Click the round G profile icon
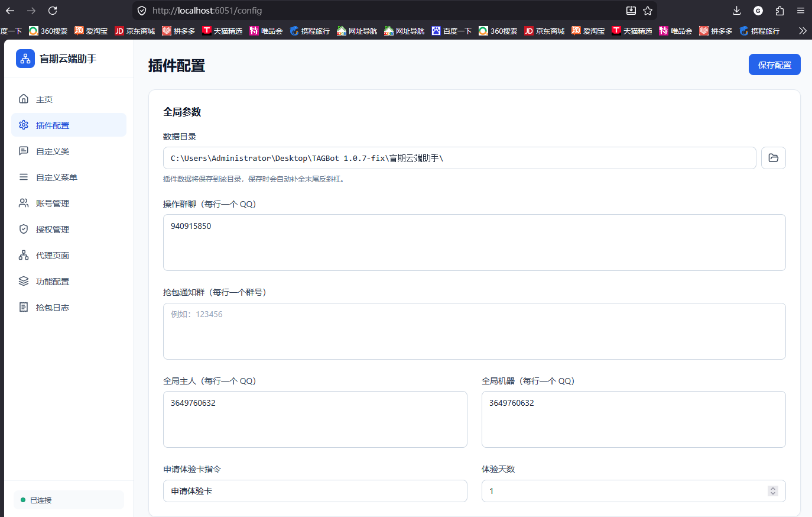This screenshot has height=517, width=812. point(758,11)
